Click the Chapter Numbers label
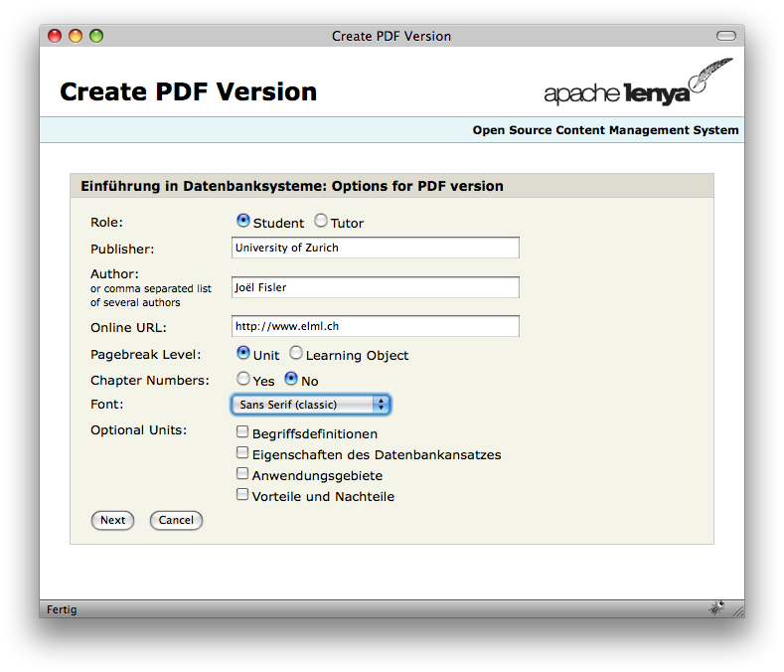784x672 pixels. (150, 381)
